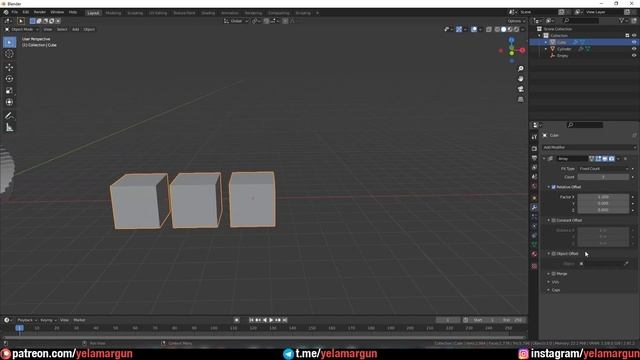Click the object picker eyedropper icon
Viewport: 640px width, 360px height.
(626, 264)
